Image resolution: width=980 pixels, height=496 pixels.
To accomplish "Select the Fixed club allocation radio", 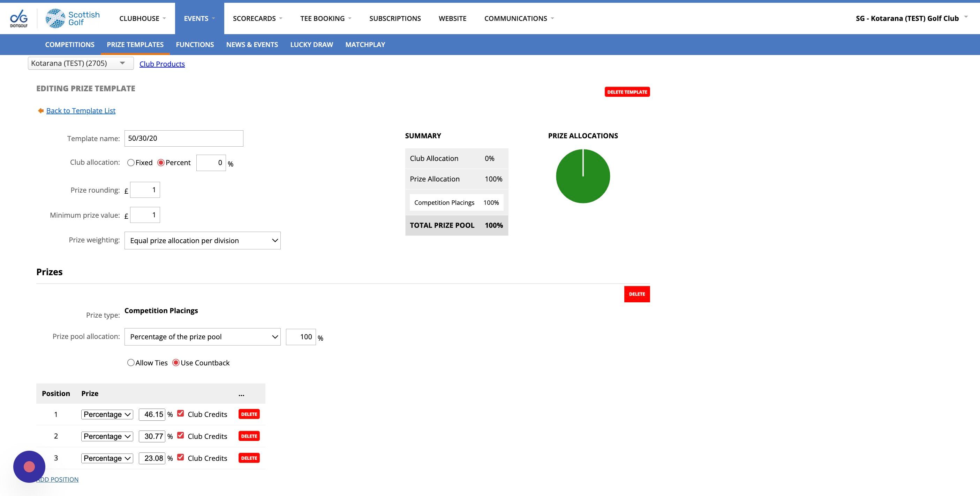I will pyautogui.click(x=131, y=163).
